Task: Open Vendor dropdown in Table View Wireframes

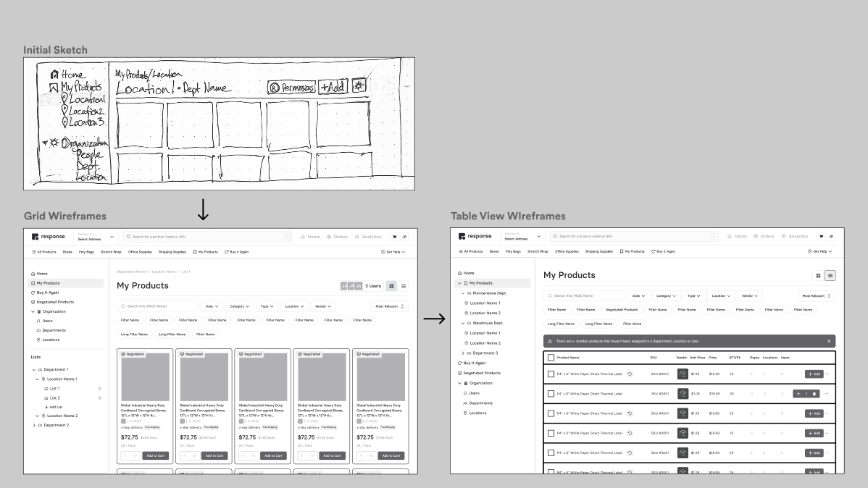Action: [x=750, y=296]
